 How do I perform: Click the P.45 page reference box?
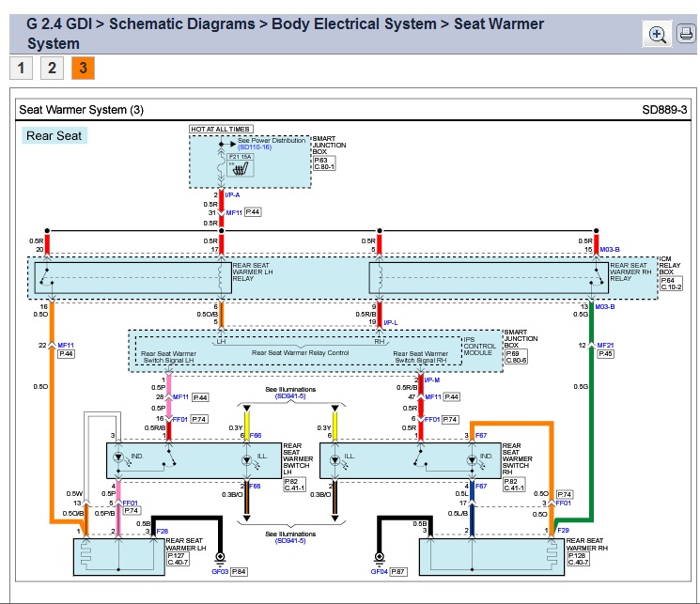click(605, 354)
